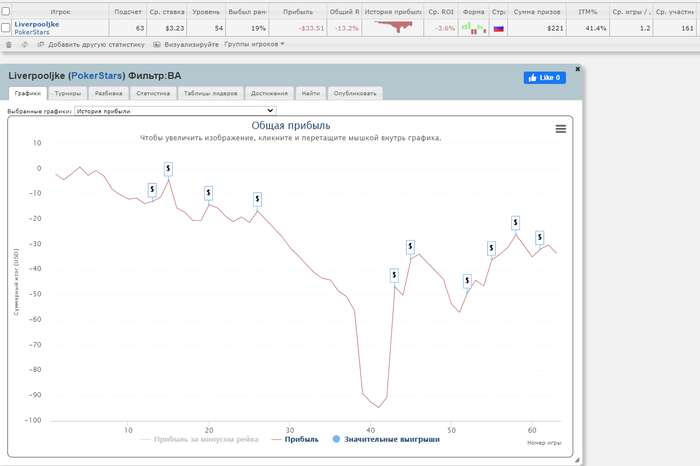
Task: Sort by the Прибыль column header
Action: 298,12
